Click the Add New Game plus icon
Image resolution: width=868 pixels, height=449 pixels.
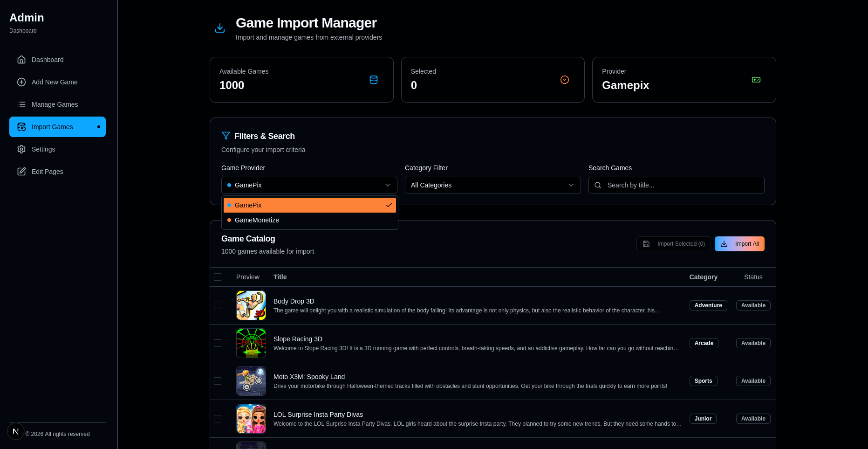[21, 82]
